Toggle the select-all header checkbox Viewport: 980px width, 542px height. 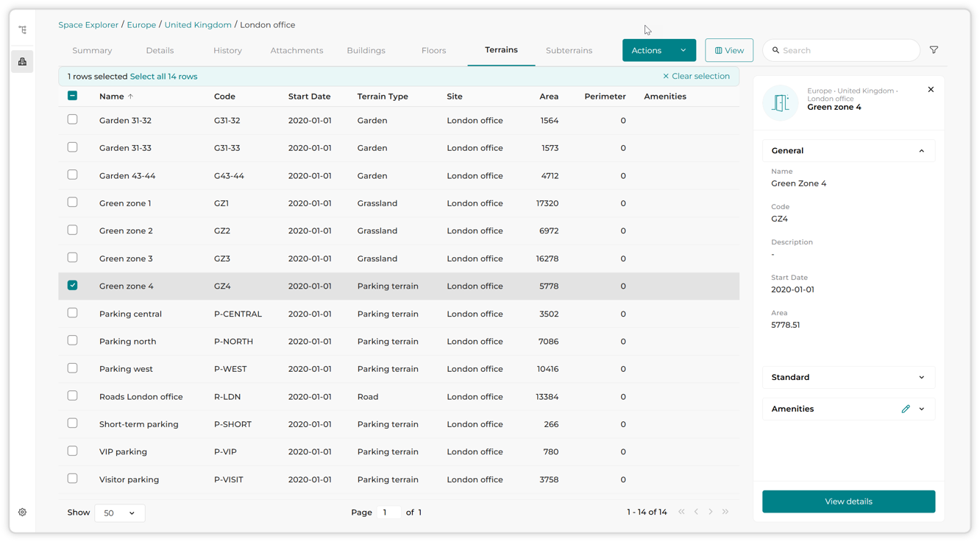coord(72,96)
